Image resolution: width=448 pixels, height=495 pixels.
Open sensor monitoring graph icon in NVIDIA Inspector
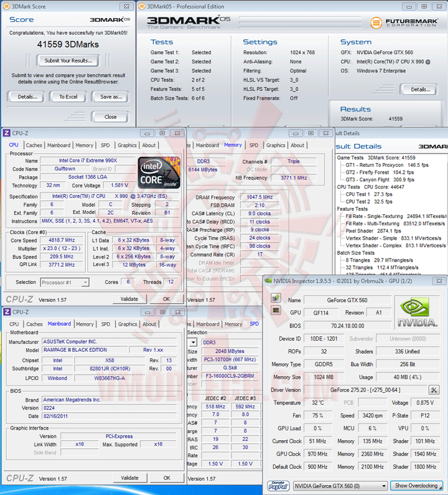276,310
